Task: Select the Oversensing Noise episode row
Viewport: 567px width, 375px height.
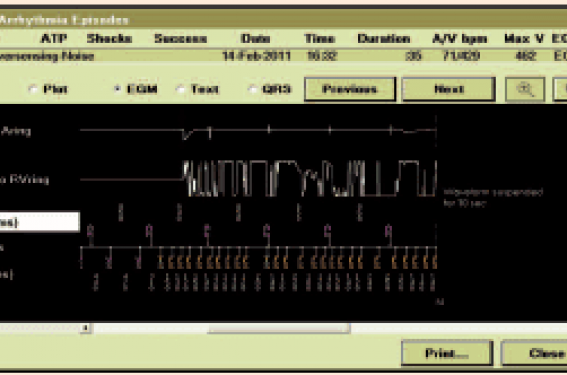Action: point(284,56)
